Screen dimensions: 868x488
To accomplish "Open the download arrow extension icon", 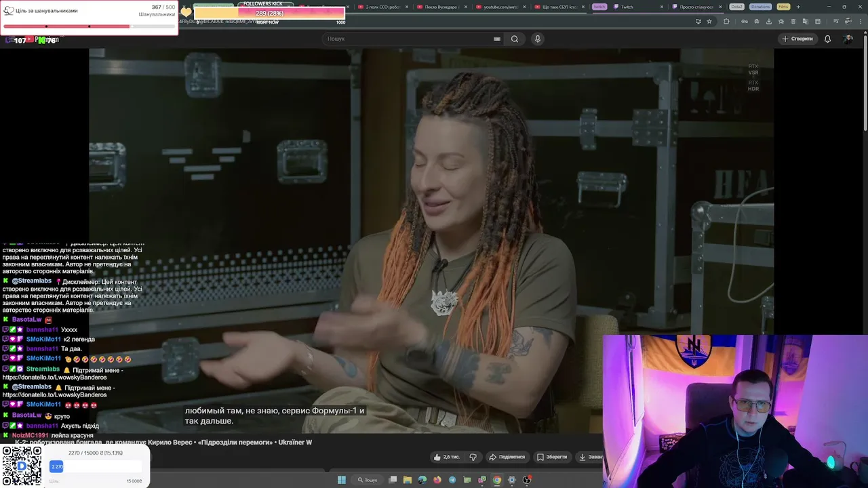I will [769, 21].
